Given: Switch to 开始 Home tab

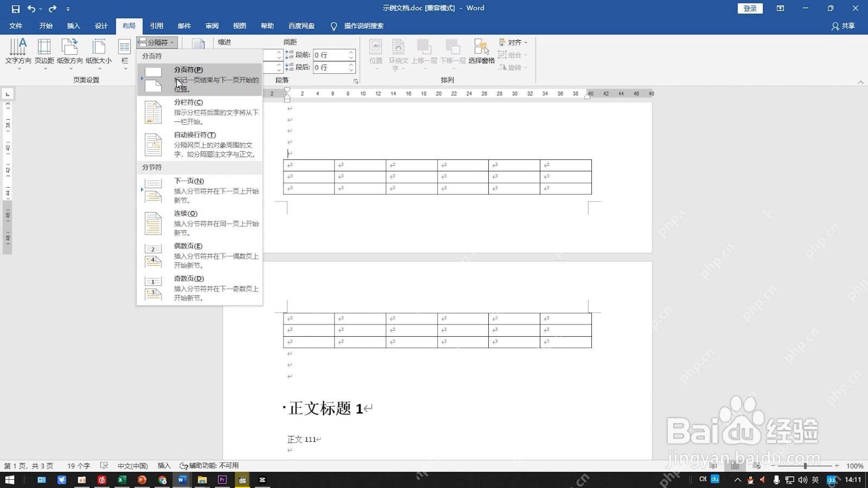Looking at the screenshot, I should point(46,26).
